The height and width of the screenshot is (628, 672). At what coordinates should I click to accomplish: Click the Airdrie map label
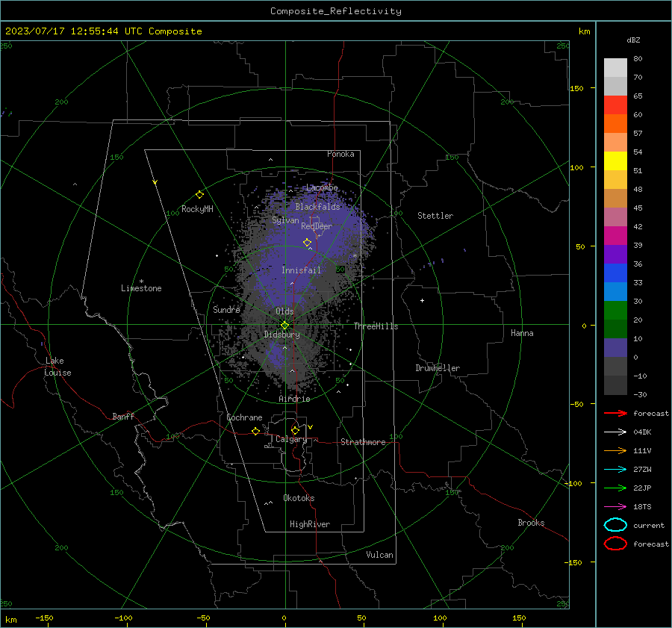[x=294, y=399]
